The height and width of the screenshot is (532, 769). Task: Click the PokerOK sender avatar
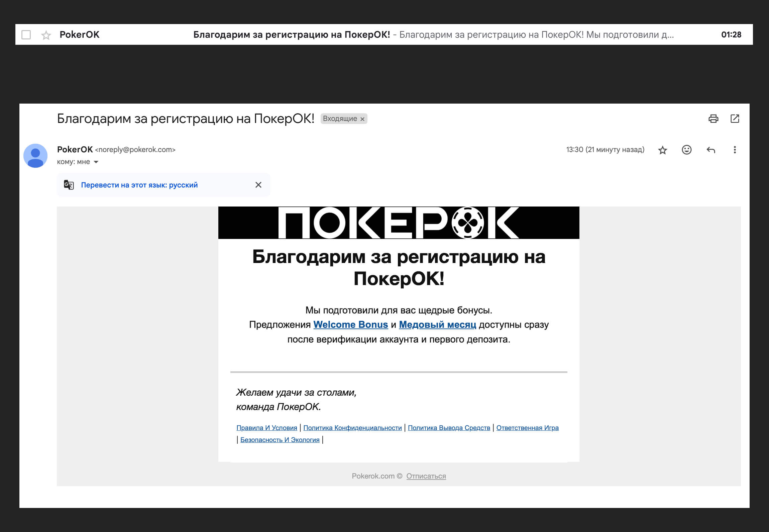pos(35,154)
